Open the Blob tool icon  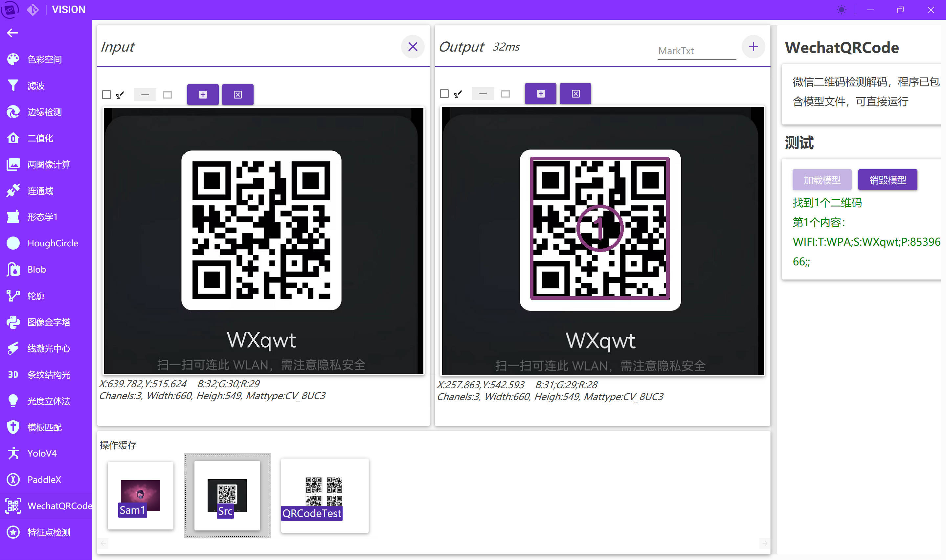pyautogui.click(x=13, y=269)
